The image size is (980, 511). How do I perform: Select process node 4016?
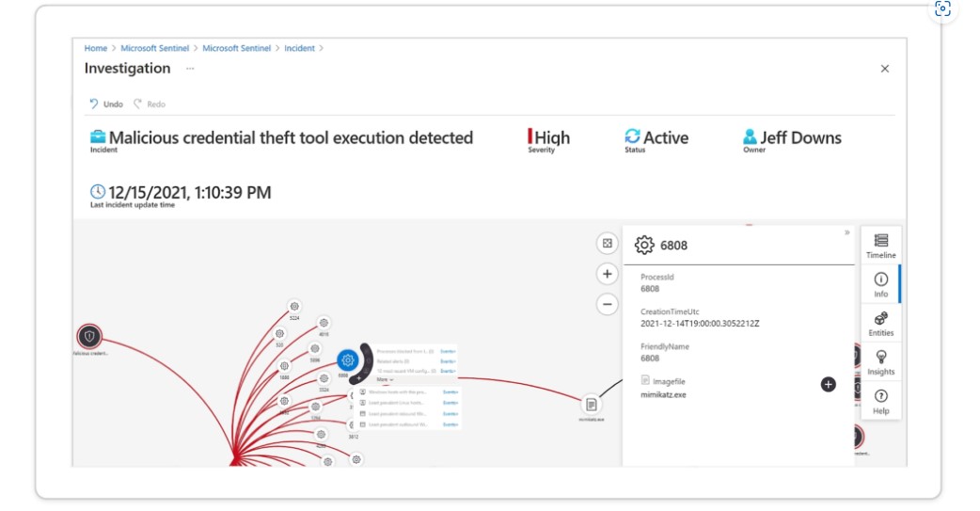pyautogui.click(x=324, y=323)
